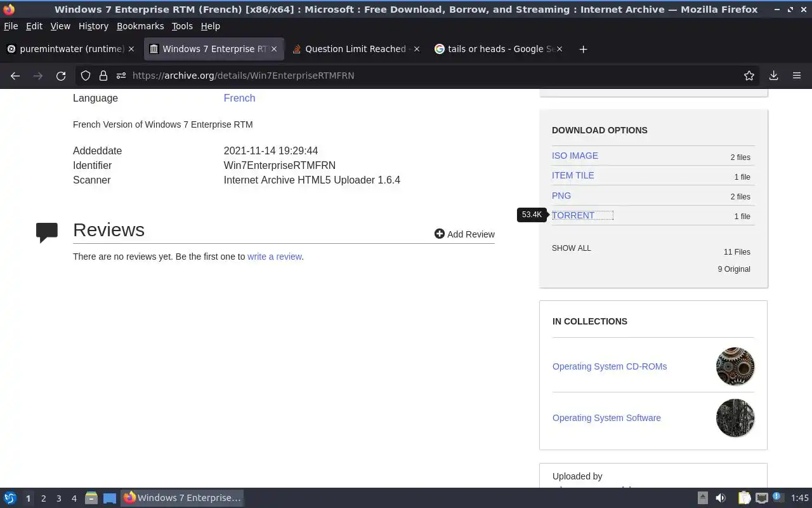Open the file manager in taskbar
This screenshot has height=508, width=812.
pyautogui.click(x=91, y=498)
